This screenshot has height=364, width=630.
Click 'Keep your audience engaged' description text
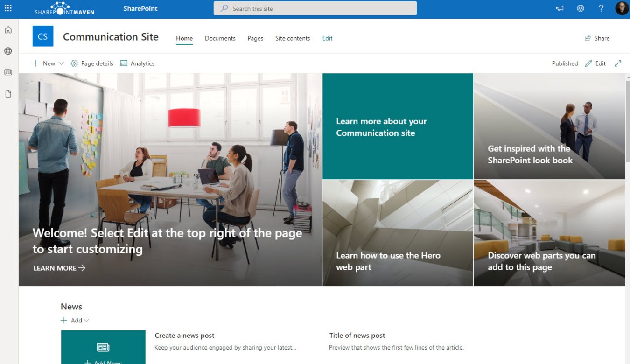point(225,348)
